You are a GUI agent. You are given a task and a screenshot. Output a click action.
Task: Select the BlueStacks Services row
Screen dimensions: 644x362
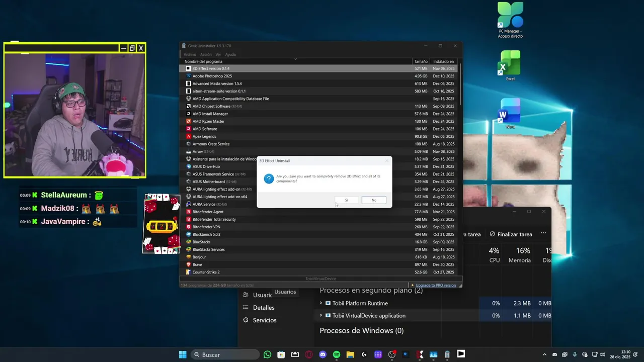[318, 249]
